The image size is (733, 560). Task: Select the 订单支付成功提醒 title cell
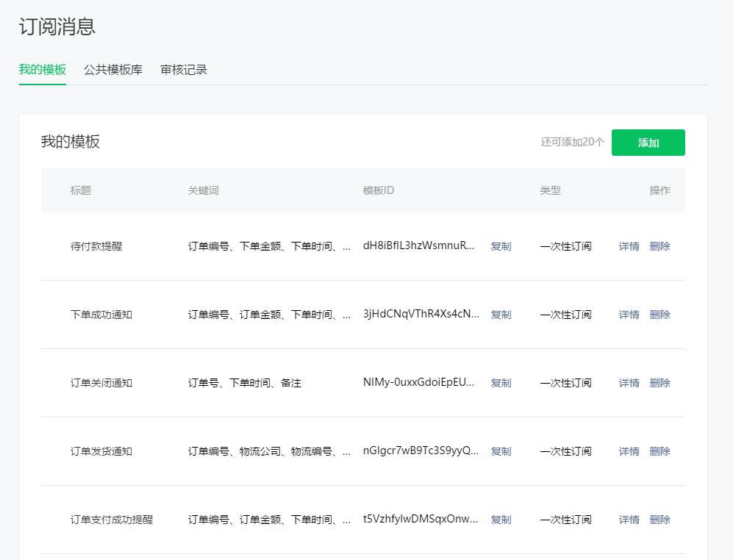[112, 520]
